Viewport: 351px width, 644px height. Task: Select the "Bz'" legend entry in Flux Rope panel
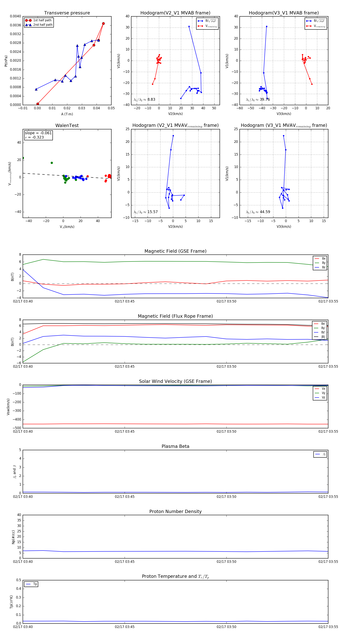click(x=320, y=333)
